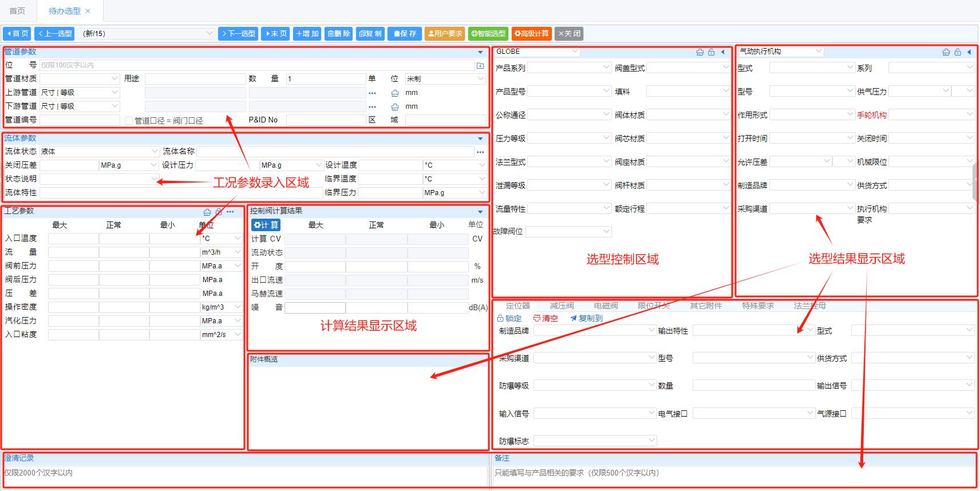Open the ellipsis menu in 下游管道 row
This screenshot has height=491, width=980.
[373, 107]
